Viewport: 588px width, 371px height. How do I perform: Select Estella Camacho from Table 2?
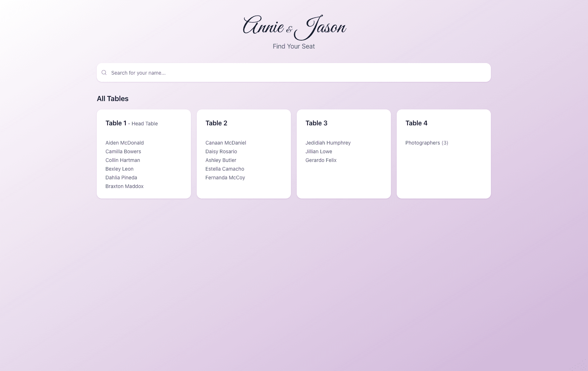225,169
